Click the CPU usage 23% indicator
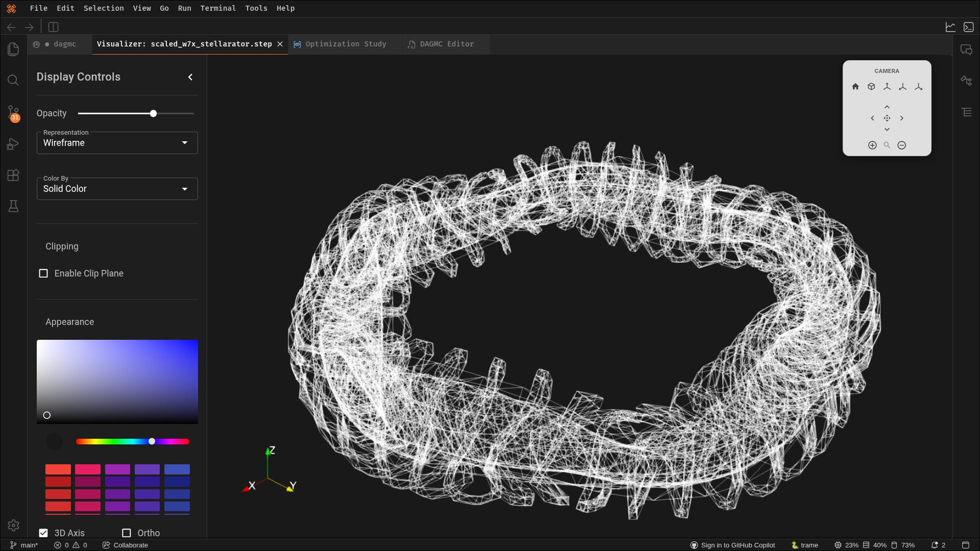980x551 pixels. tap(846, 545)
